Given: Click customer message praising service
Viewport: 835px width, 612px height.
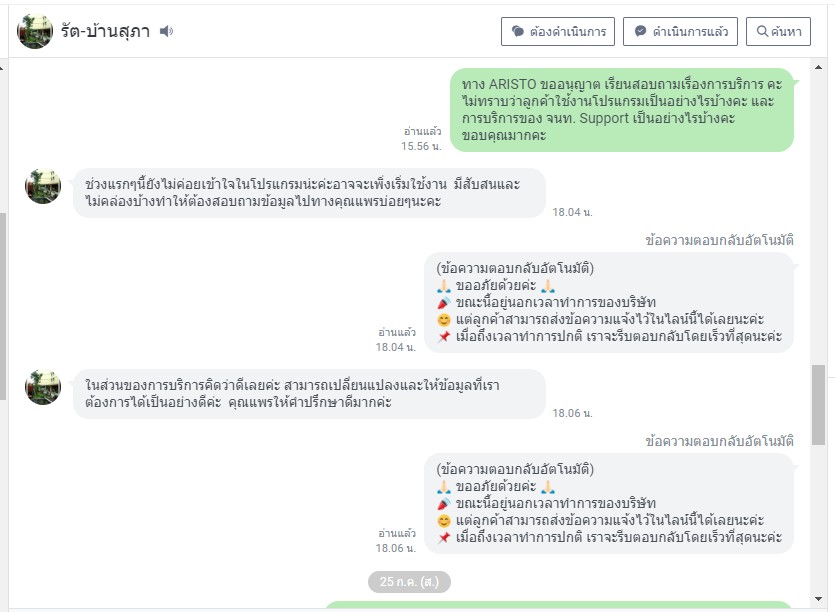Looking at the screenshot, I should (309, 394).
